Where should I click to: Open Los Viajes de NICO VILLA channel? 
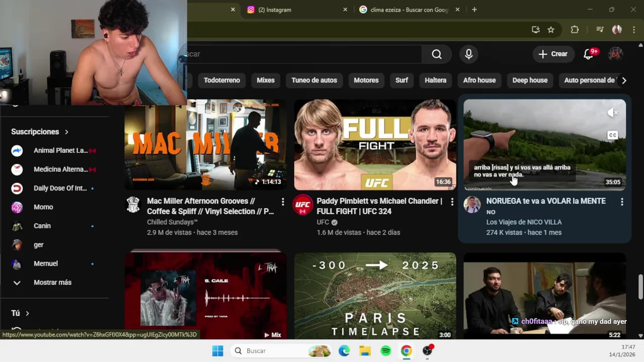point(524,222)
